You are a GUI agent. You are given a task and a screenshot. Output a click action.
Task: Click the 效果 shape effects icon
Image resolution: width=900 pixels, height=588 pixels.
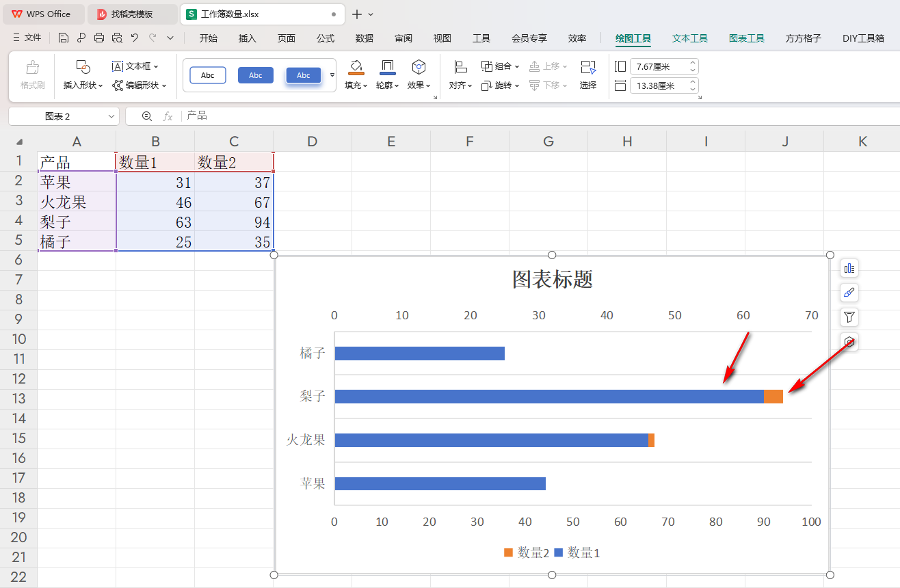coord(419,67)
